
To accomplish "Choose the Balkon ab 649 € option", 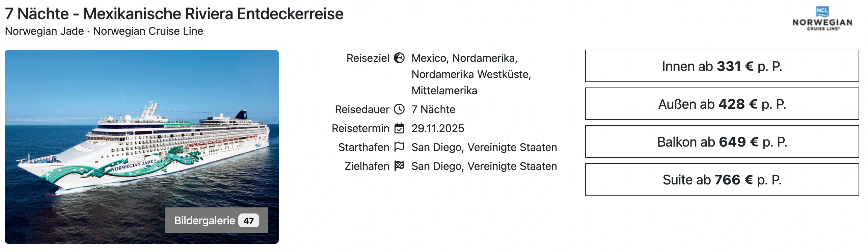I will [722, 142].
